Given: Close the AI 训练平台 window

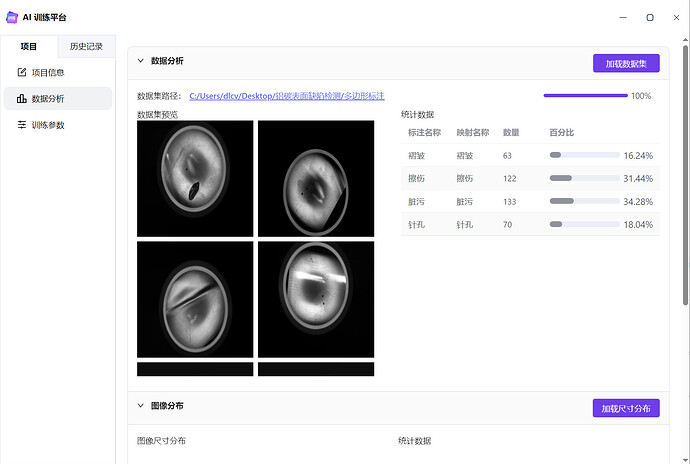Looking at the screenshot, I should click(x=676, y=17).
